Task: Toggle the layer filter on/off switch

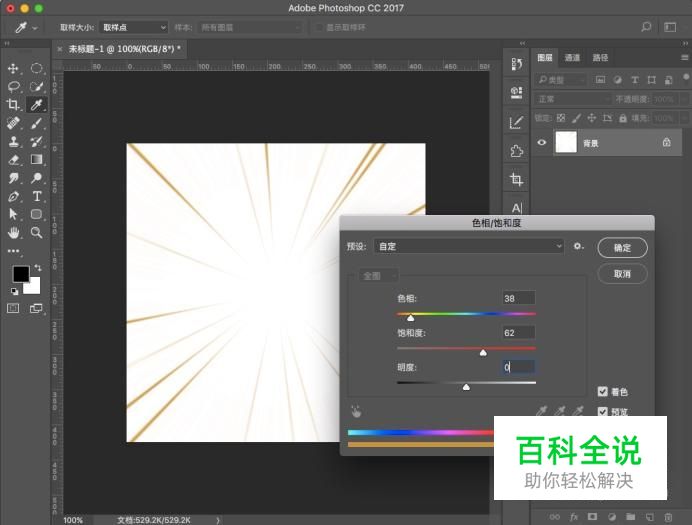Action: [685, 79]
